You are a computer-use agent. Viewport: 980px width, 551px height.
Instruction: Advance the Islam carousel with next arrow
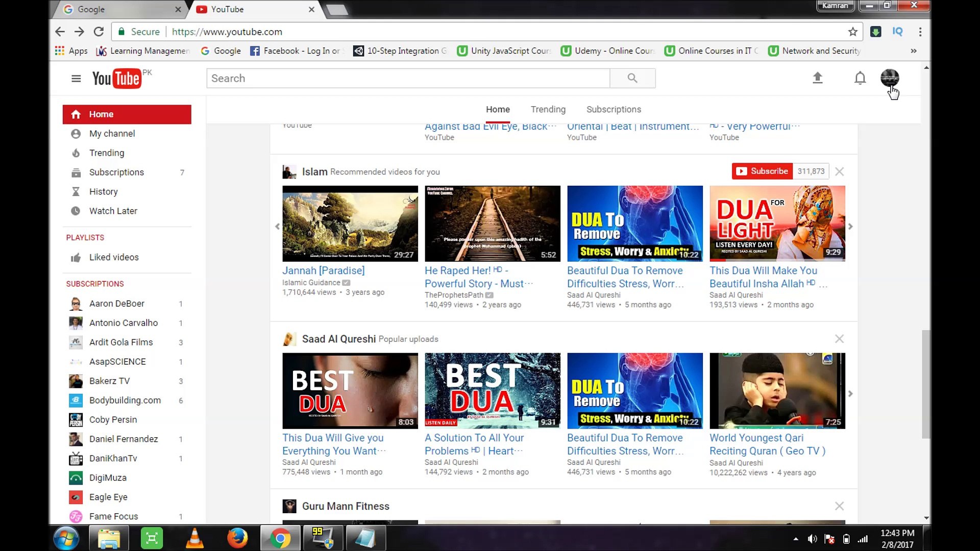point(850,226)
